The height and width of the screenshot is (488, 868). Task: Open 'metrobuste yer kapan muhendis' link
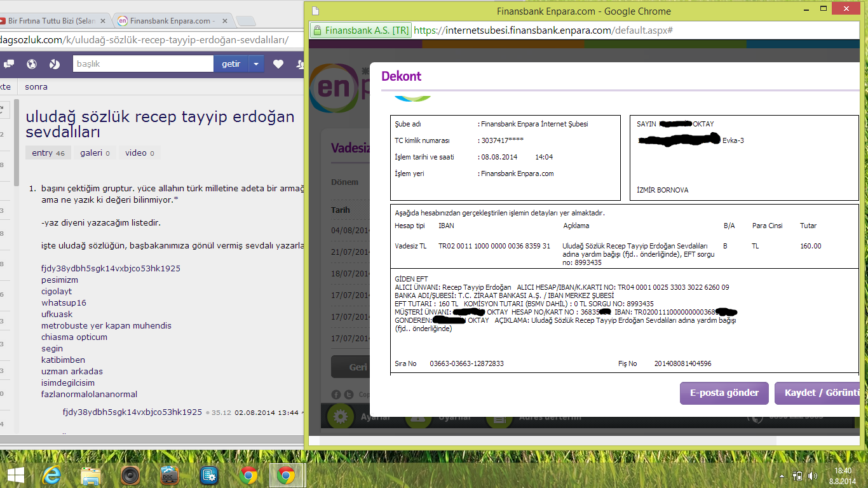[106, 325]
